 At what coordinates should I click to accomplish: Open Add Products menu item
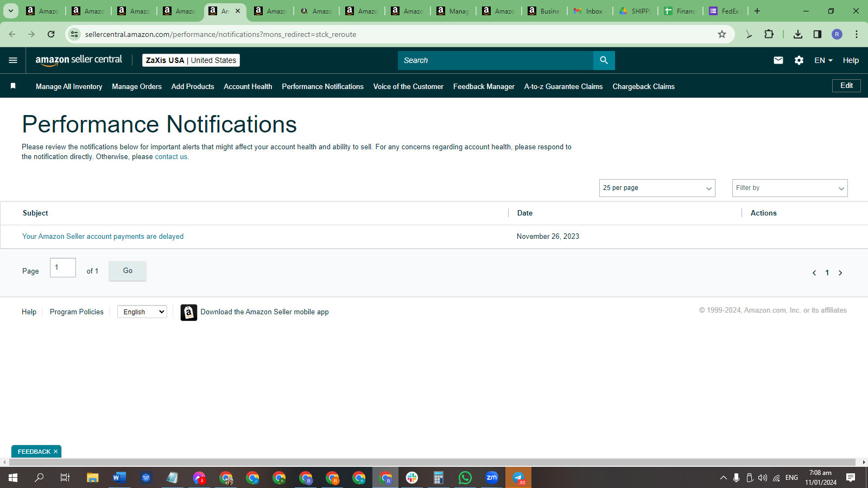193,86
